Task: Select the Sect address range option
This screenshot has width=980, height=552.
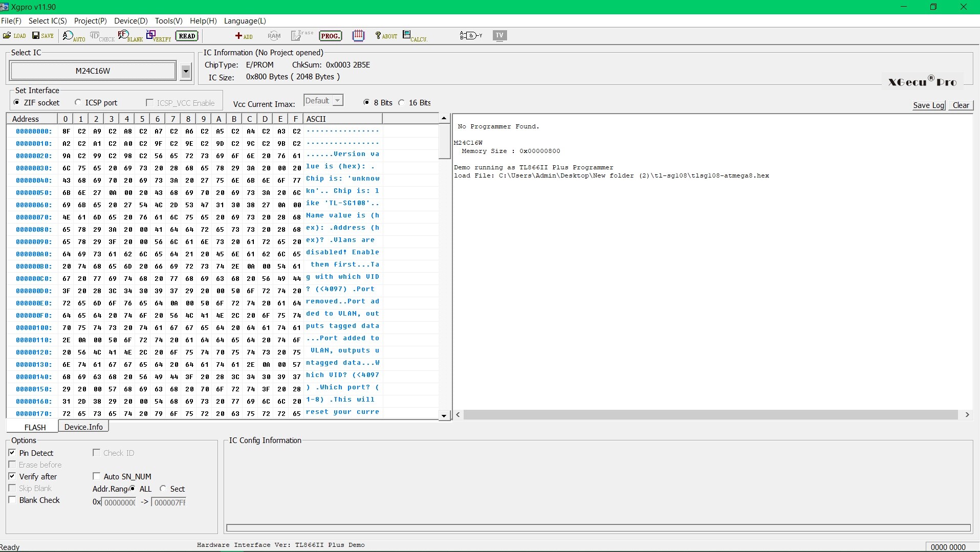Action: [163, 489]
